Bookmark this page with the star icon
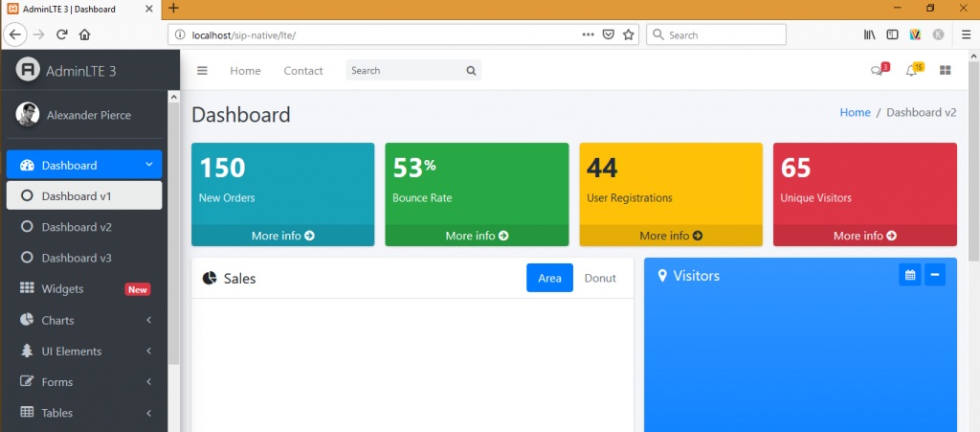This screenshot has width=980, height=432. pos(629,34)
